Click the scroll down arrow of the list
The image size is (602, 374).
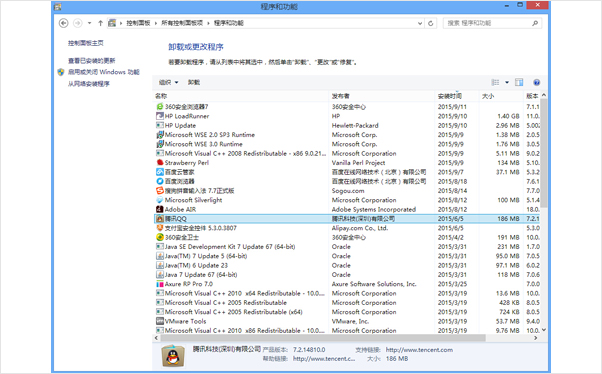click(x=544, y=330)
